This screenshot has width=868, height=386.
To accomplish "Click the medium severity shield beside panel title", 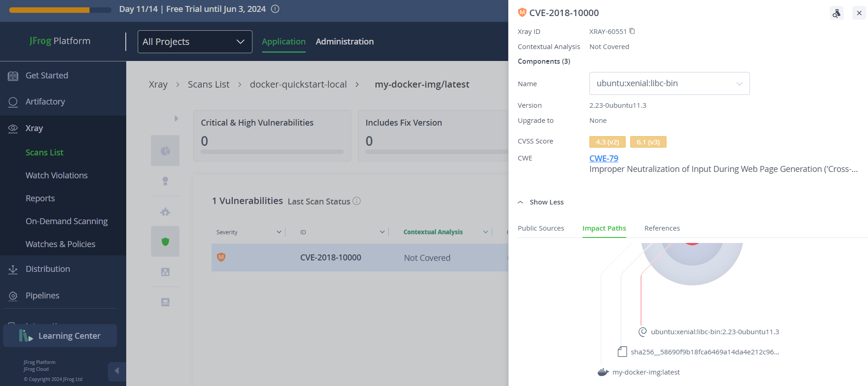I will 522,12.
